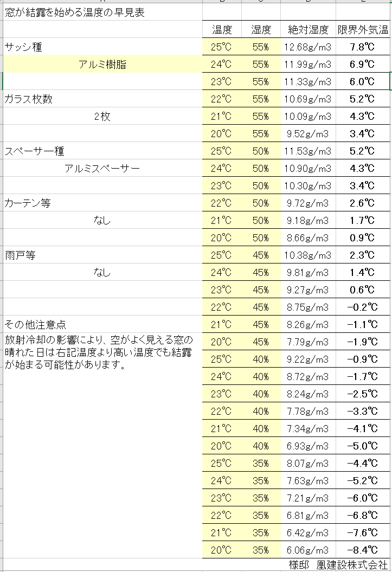
Task: Click the アルミスペーサー spacer type cell
Action: coord(102,169)
